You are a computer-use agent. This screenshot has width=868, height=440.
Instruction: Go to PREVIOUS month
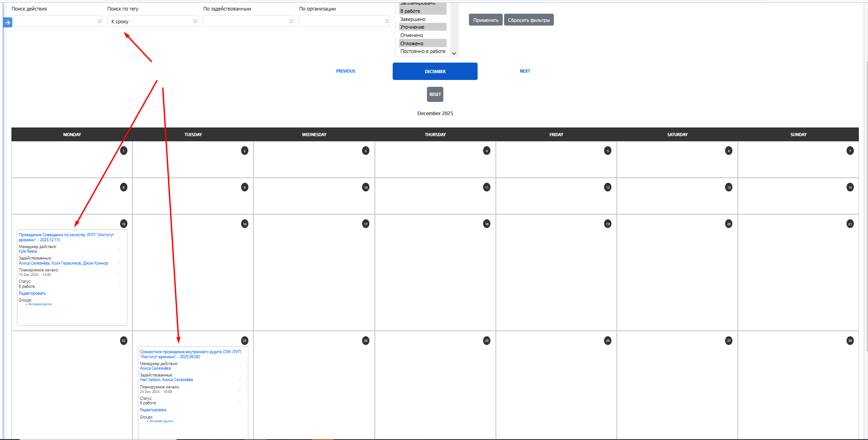click(346, 71)
